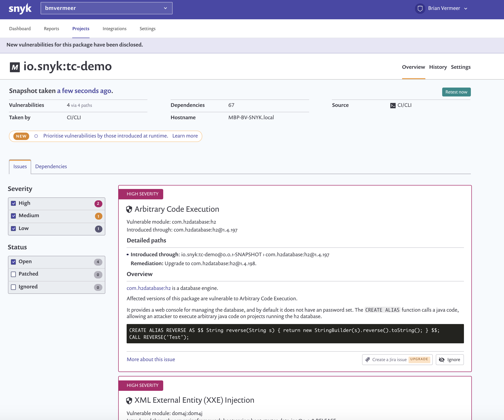The image size is (504, 420).
Task: Click the new vulnerabilities disclosed notification text
Action: [x=75, y=45]
